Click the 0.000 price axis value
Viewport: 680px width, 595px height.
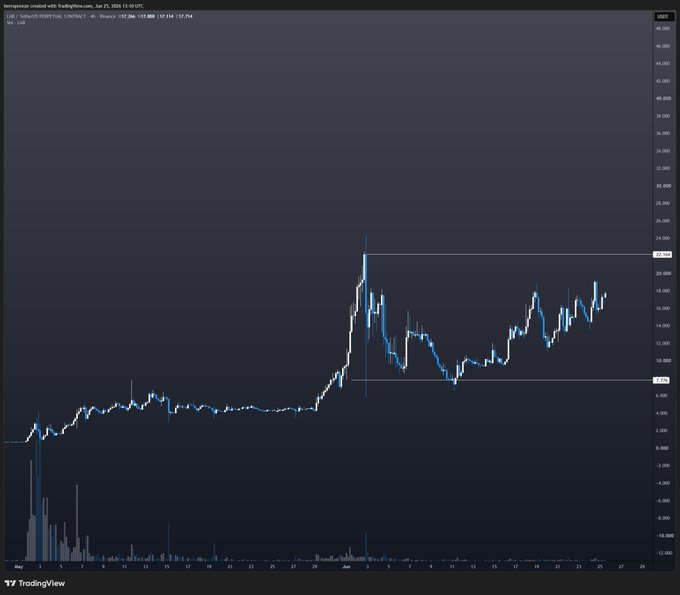pos(662,448)
